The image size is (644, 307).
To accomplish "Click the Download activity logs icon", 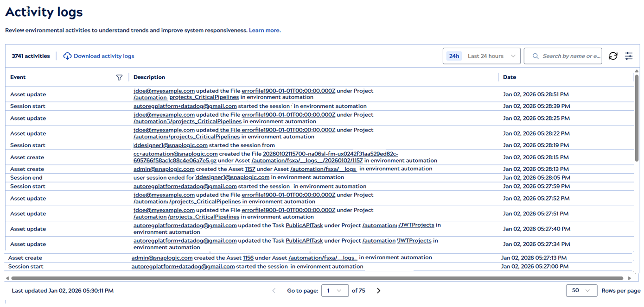I will (67, 56).
